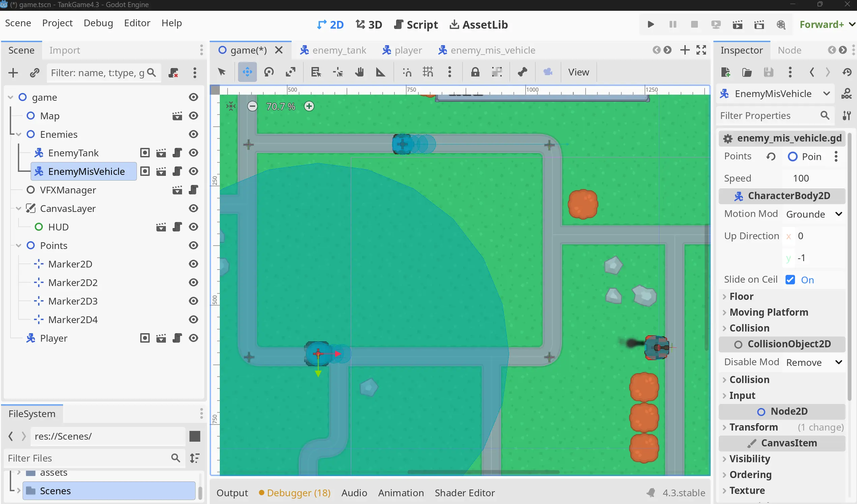Open EnemyMisVehicle scene in editor

tap(161, 171)
